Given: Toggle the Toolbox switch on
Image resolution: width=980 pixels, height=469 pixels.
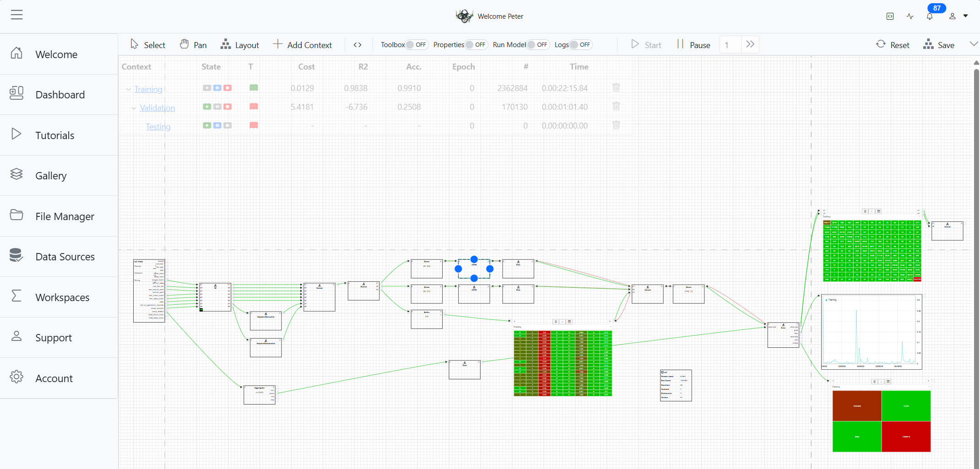Looking at the screenshot, I should click(x=416, y=45).
